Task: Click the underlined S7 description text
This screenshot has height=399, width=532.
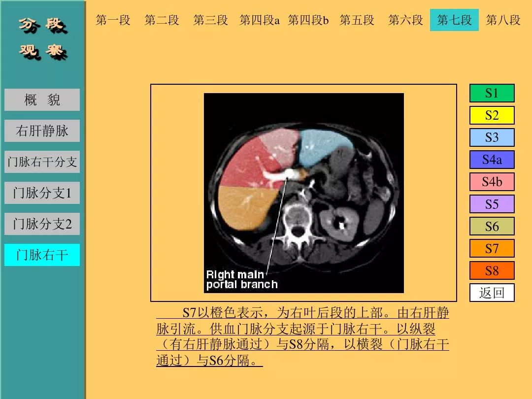Action: coord(302,337)
